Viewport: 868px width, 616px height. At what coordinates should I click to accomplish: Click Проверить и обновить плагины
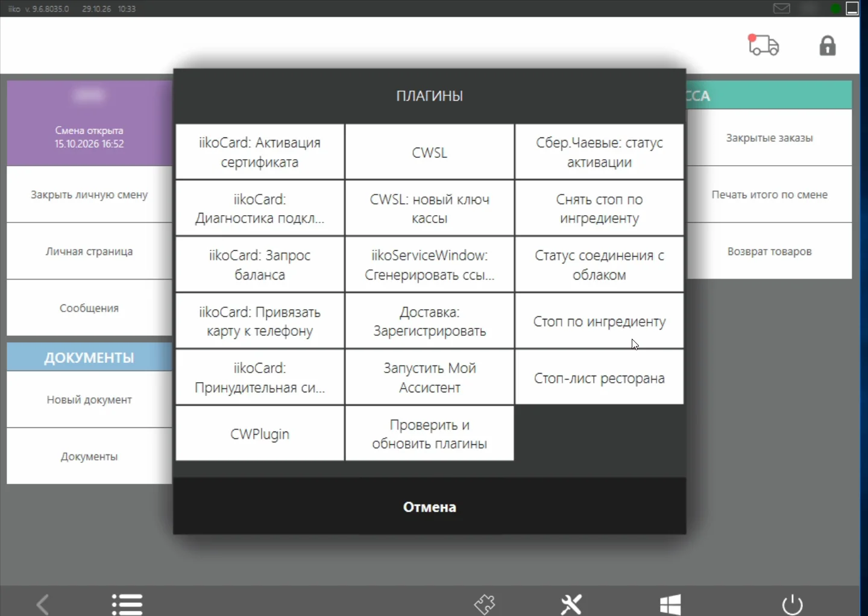430,434
